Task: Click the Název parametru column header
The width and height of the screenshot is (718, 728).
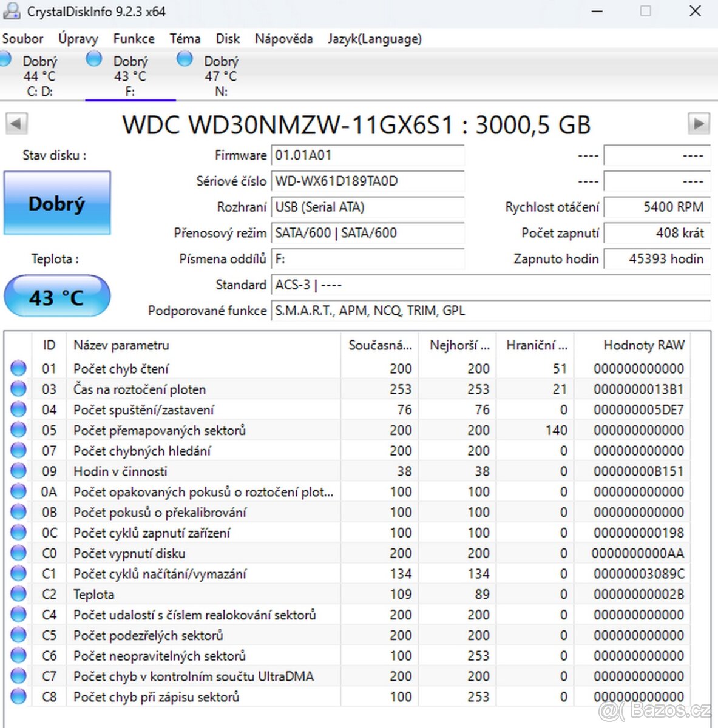Action: point(203,345)
